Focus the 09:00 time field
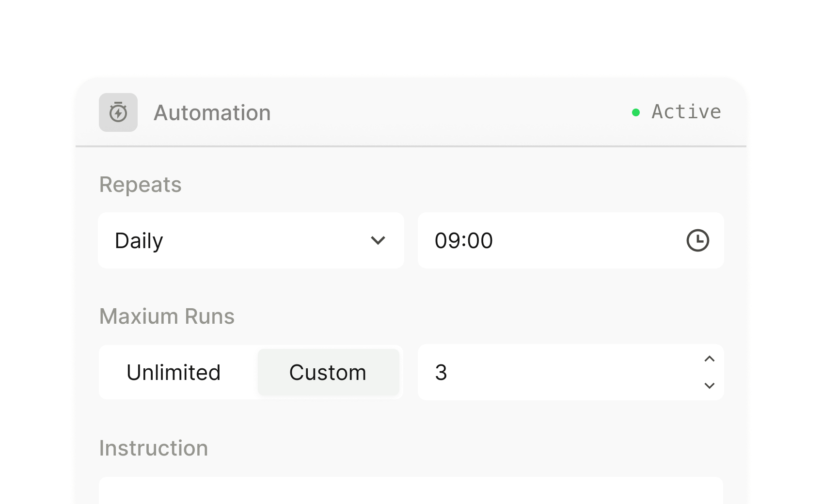The image size is (822, 504). (x=571, y=240)
